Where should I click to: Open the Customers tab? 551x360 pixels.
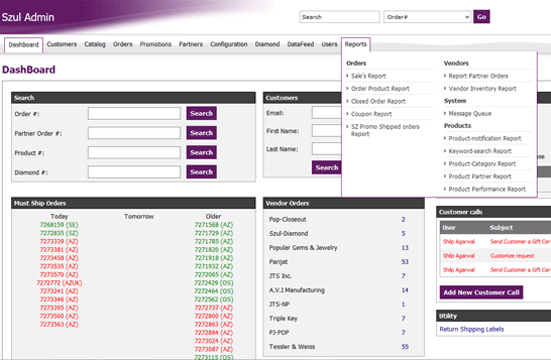point(61,44)
